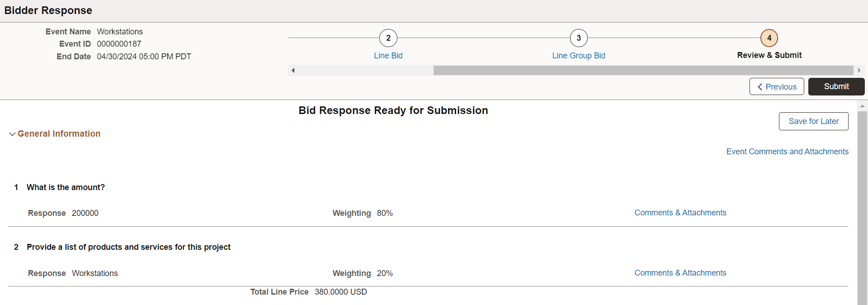The image size is (868, 305).
Task: Click the General Information disclosure chevron
Action: (x=12, y=134)
